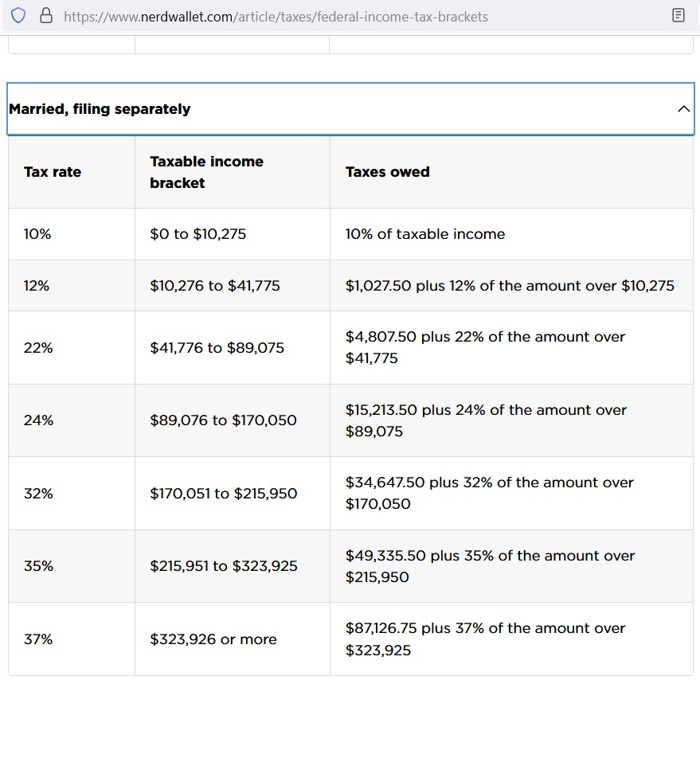Click the tracking protection shield icon
Image resolution: width=700 pixels, height=762 pixels.
coord(18,15)
